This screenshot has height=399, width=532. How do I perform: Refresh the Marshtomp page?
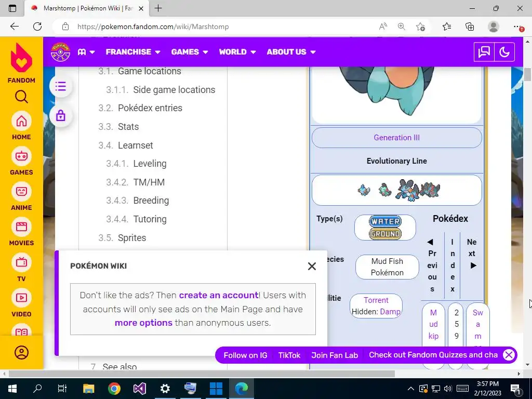(37, 26)
